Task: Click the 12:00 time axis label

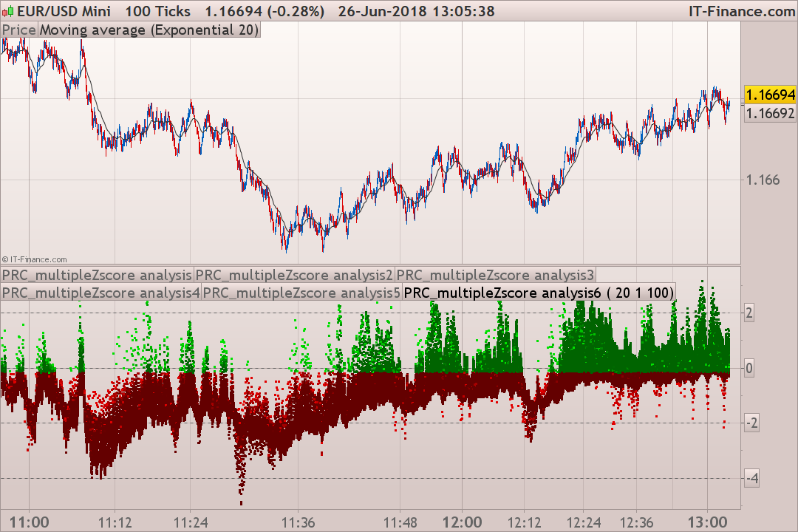Action: [x=462, y=522]
